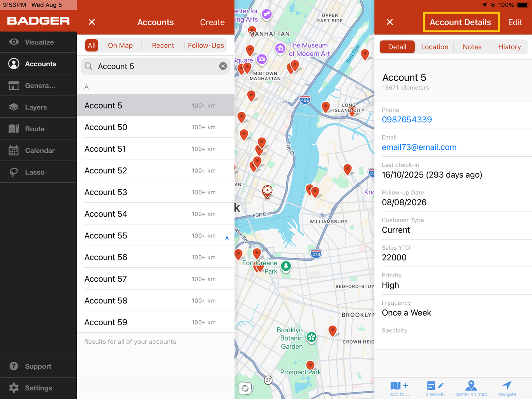Open the Route map icon
Viewport: 532px width, 399px height.
[x=14, y=129]
